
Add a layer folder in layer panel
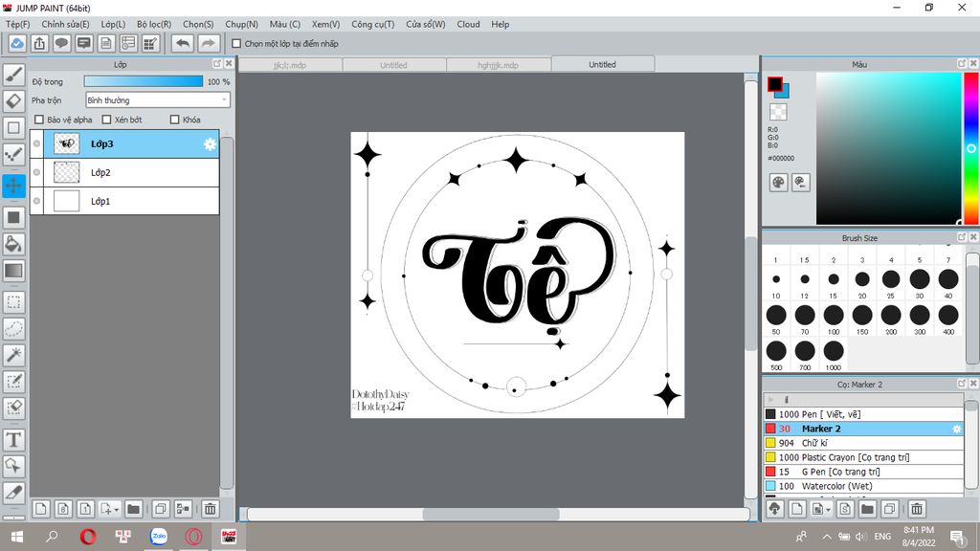pos(133,509)
